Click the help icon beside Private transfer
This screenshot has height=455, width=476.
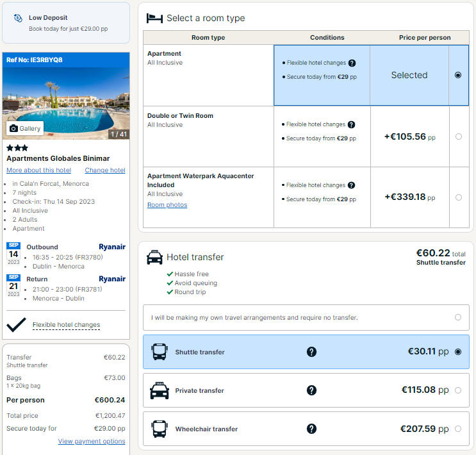[311, 390]
